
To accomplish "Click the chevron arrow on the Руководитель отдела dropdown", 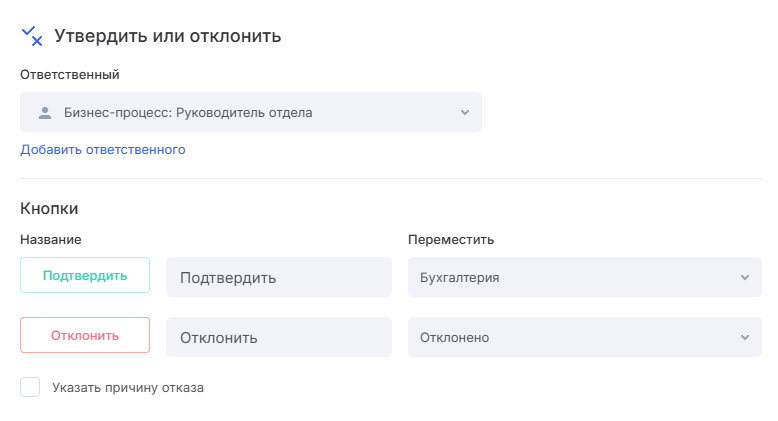I will tap(465, 113).
